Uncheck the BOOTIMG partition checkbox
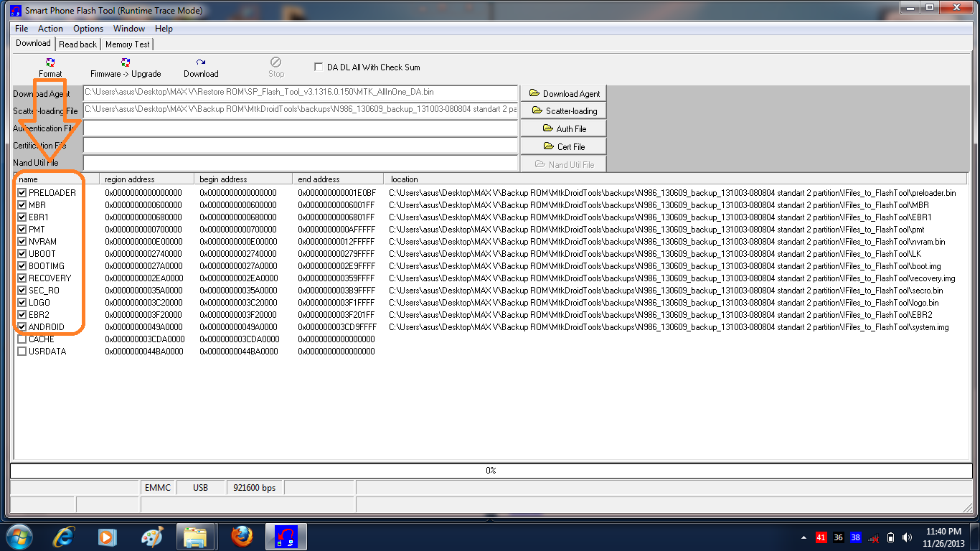 pos(22,265)
